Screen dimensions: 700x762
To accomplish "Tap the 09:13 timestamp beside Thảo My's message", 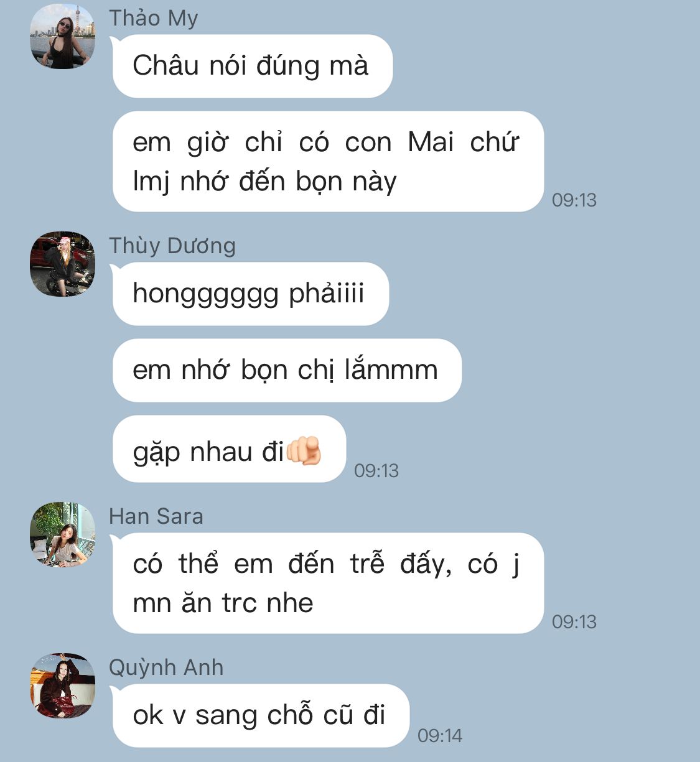I will point(574,200).
